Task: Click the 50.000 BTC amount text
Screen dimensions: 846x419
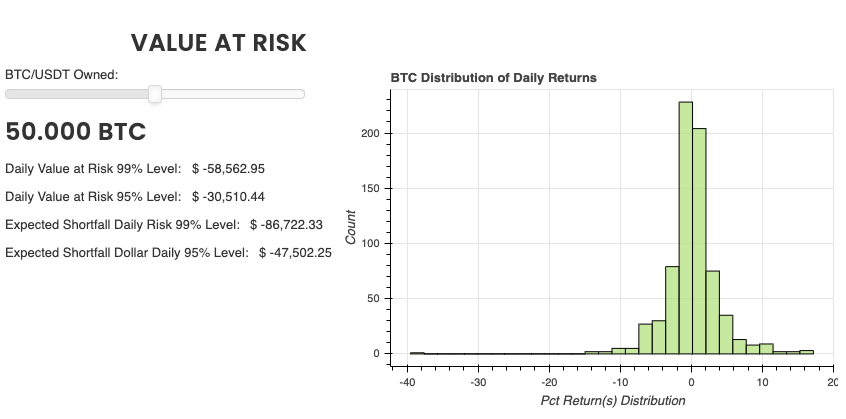Action: (x=76, y=132)
